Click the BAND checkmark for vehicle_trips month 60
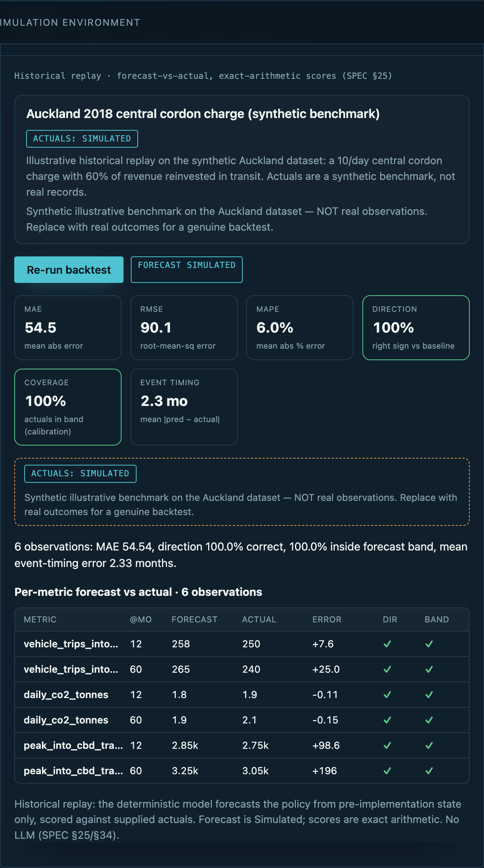The height and width of the screenshot is (868, 484). point(429,669)
